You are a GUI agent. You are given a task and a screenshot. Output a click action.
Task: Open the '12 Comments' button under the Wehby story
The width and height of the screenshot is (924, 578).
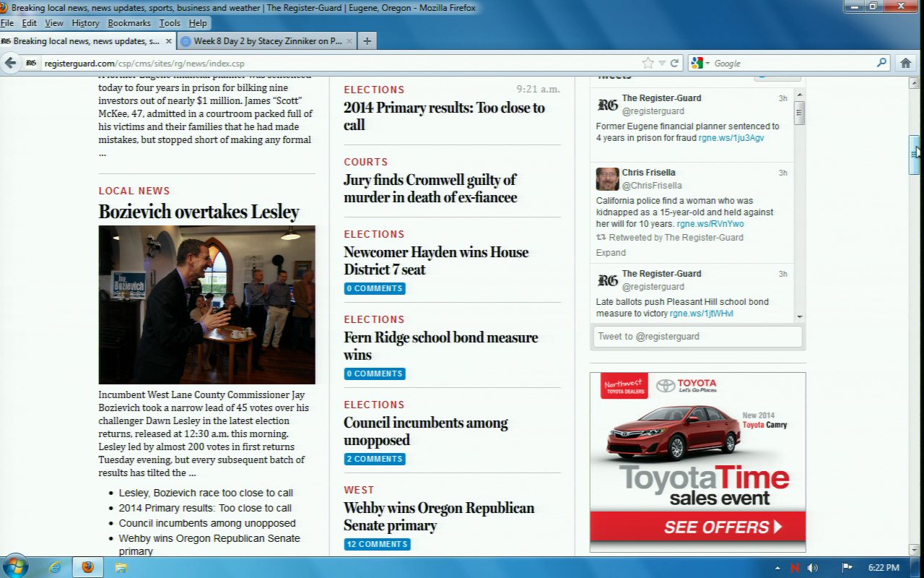tap(377, 544)
